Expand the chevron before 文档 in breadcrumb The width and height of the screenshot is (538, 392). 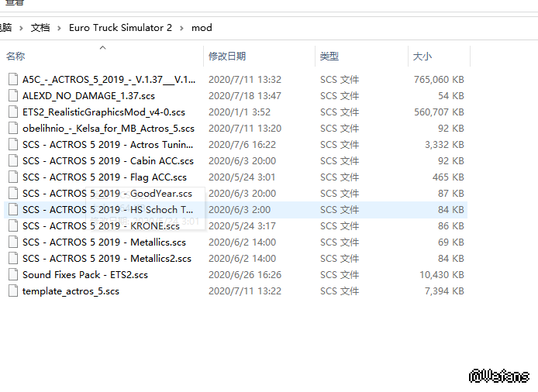coord(21,28)
